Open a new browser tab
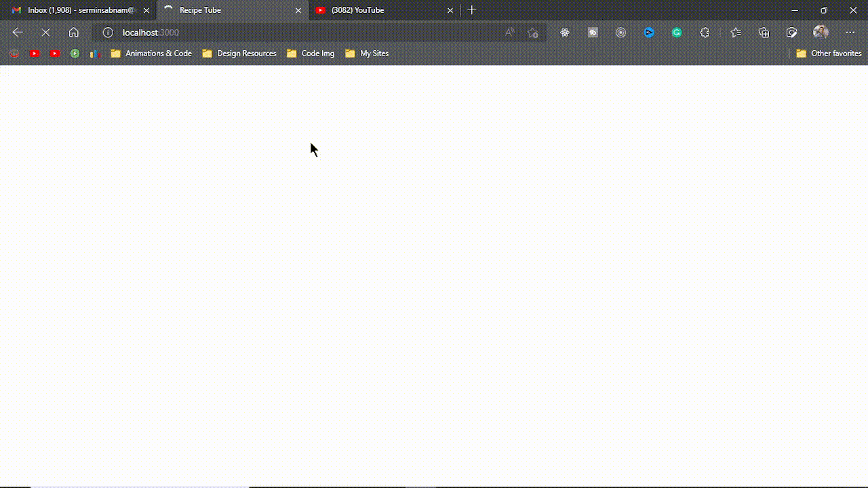Screen dimensions: 868x488 pyautogui.click(x=472, y=10)
